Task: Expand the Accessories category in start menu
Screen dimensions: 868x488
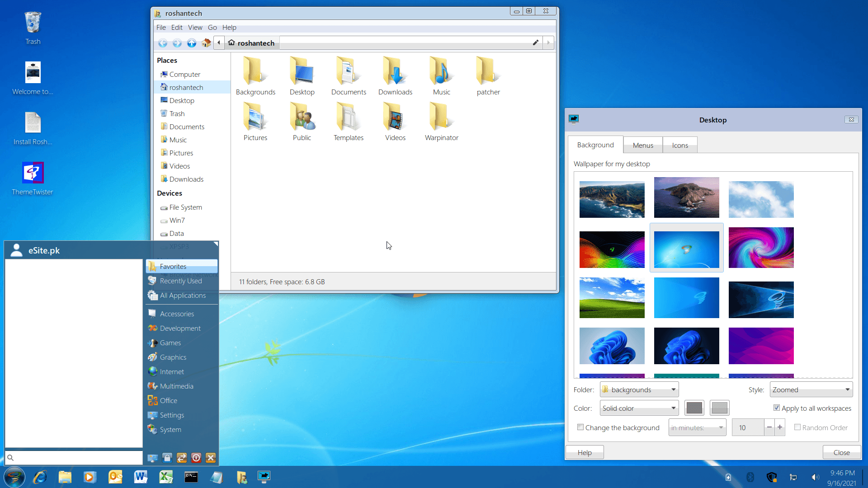Action: point(182,314)
